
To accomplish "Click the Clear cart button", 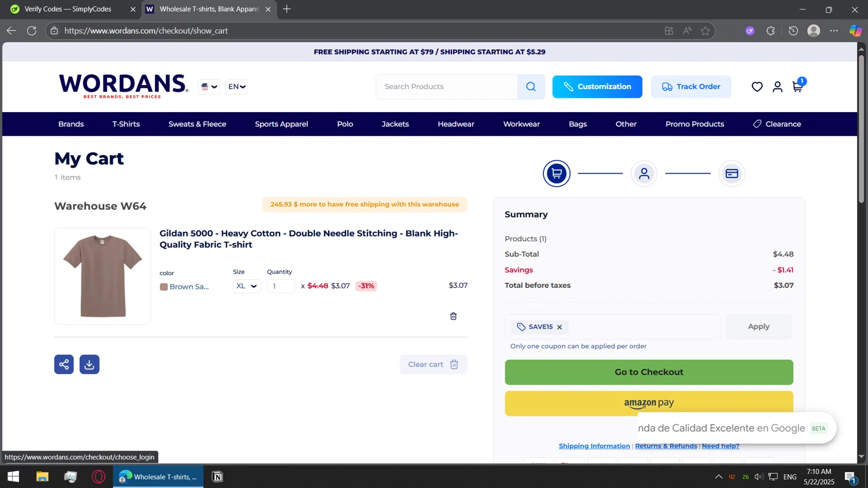I will 433,364.
